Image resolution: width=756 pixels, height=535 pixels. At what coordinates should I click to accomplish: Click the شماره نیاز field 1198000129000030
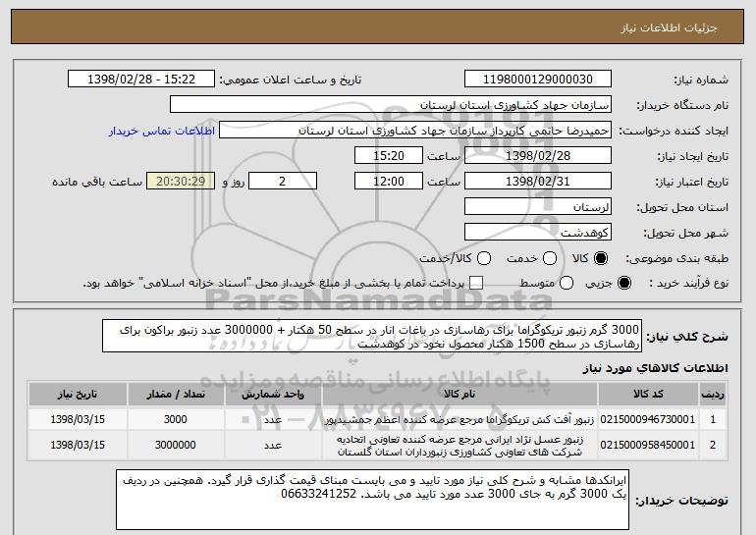(538, 80)
